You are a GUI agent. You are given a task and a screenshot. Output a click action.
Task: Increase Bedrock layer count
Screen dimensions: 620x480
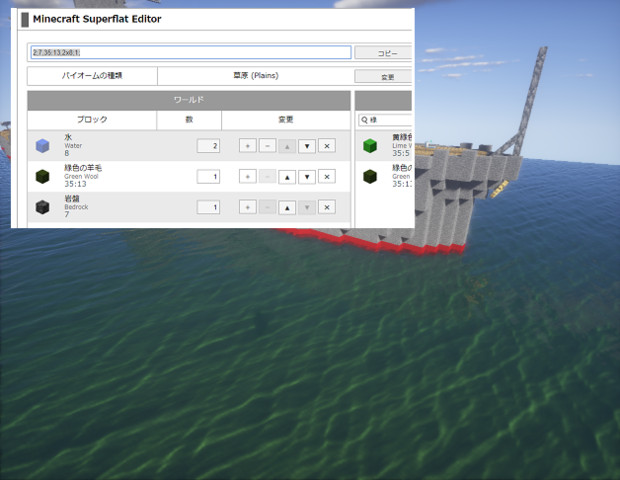(x=248, y=207)
